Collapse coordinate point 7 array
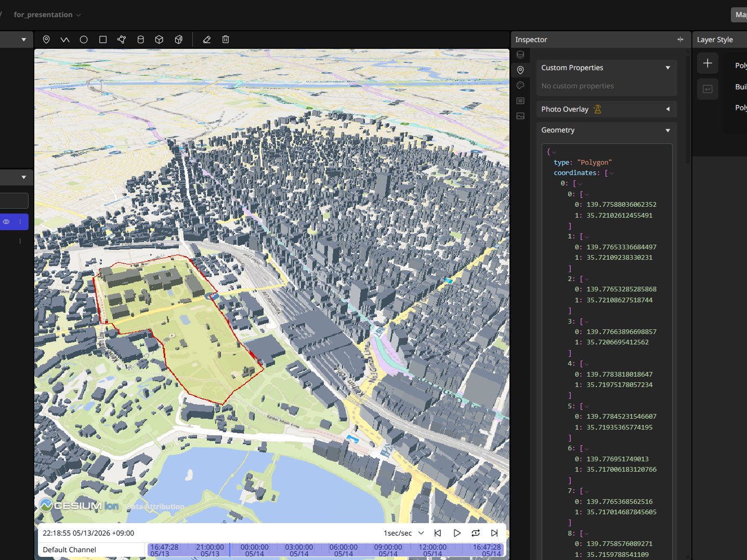747x560 pixels. point(587,491)
